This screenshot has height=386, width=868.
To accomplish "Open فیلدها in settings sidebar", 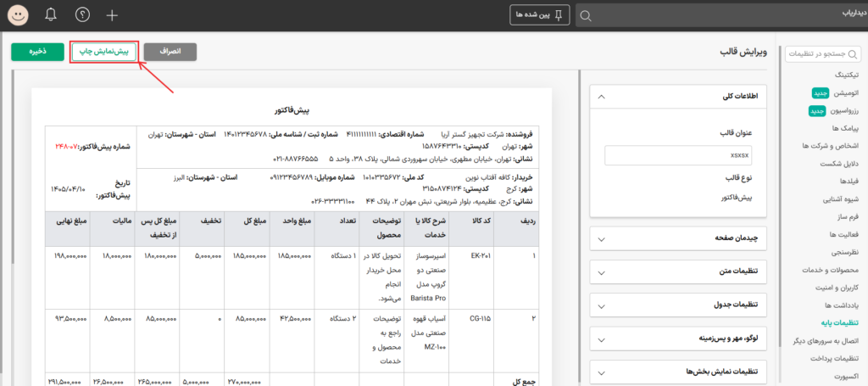I will pos(849,181).
